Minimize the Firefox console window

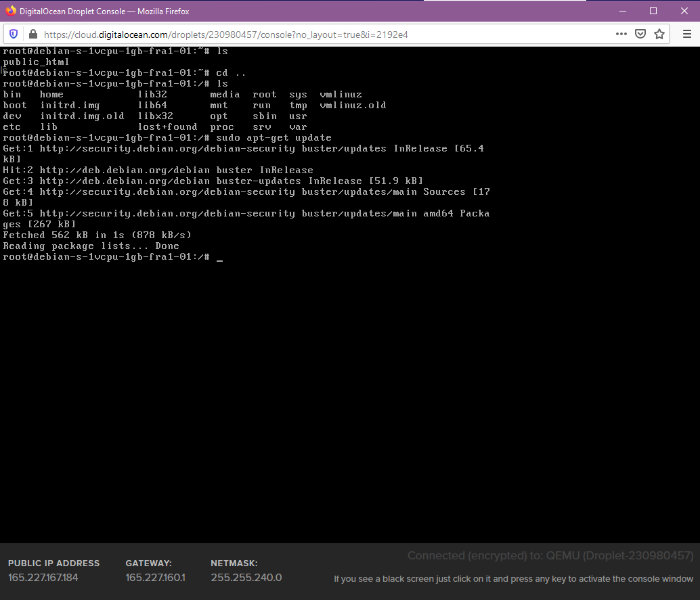point(622,11)
